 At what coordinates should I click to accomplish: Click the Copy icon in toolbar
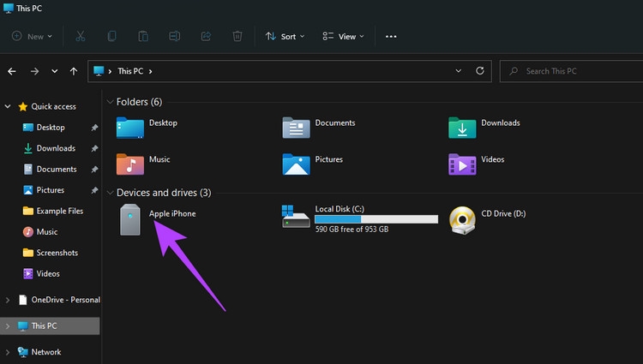pos(111,37)
